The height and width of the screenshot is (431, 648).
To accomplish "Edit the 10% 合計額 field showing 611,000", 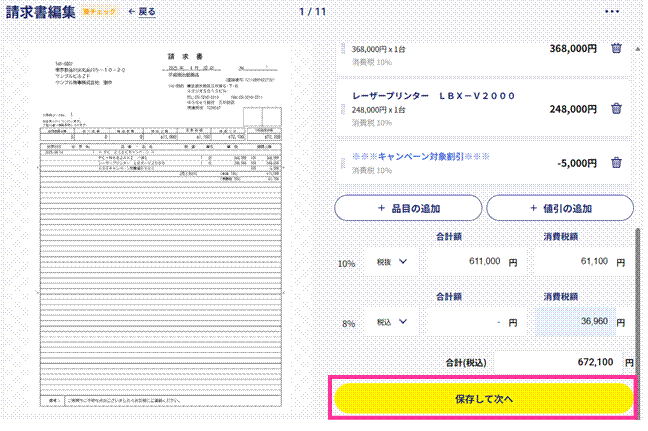I will click(477, 262).
